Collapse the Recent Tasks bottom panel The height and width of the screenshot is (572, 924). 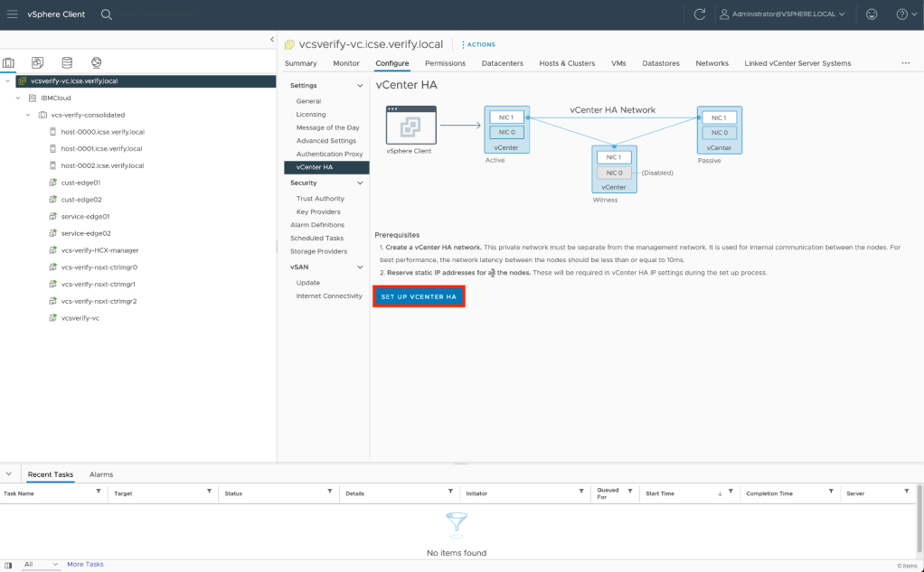point(8,474)
